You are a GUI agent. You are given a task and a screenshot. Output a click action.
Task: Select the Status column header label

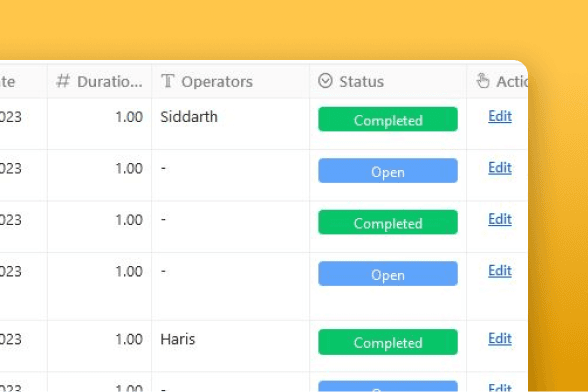pos(362,82)
